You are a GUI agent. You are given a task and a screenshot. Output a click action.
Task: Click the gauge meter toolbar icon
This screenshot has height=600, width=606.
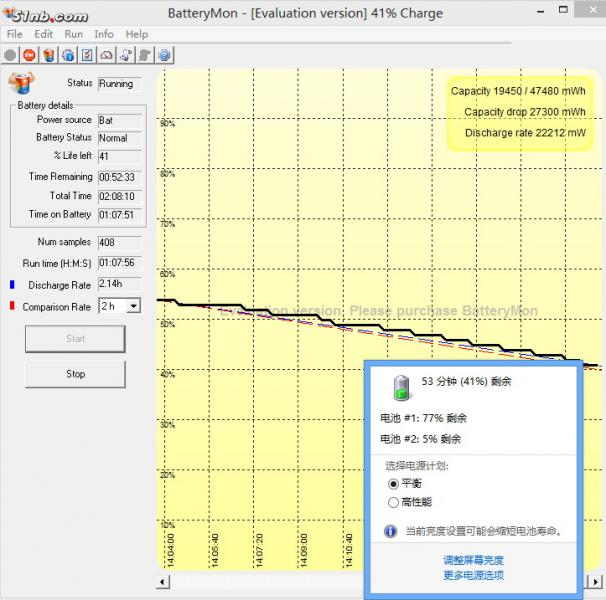[x=107, y=55]
